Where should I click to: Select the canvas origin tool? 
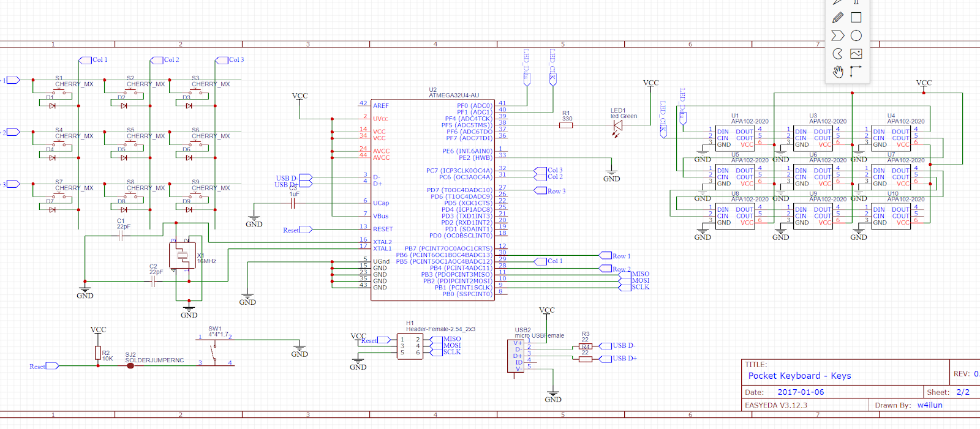(x=856, y=71)
